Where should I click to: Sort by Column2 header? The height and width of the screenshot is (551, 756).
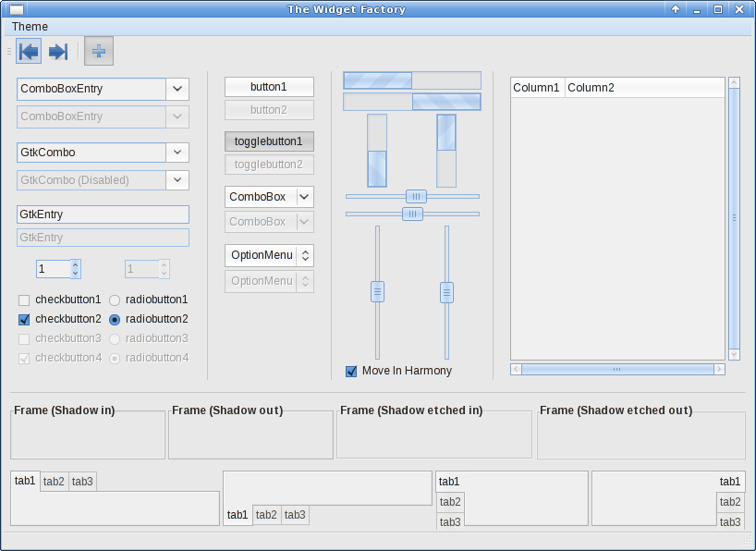644,88
